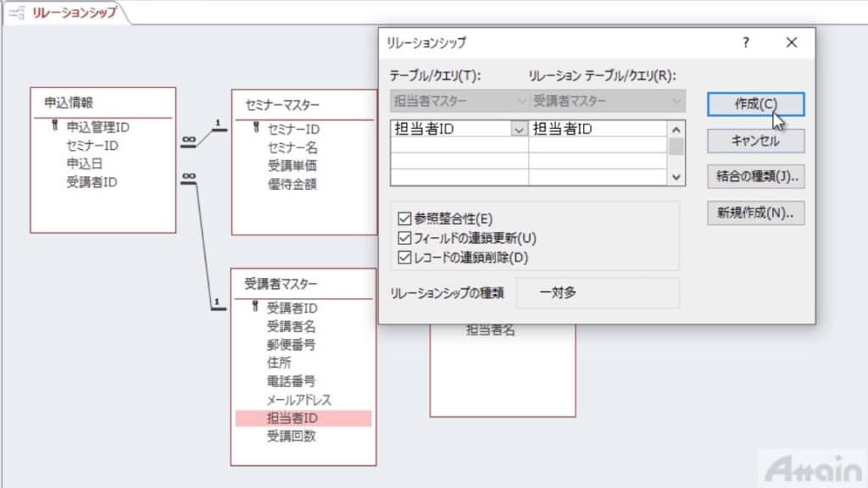Click the 作成(C) button
This screenshot has height=488, width=868.
754,104
